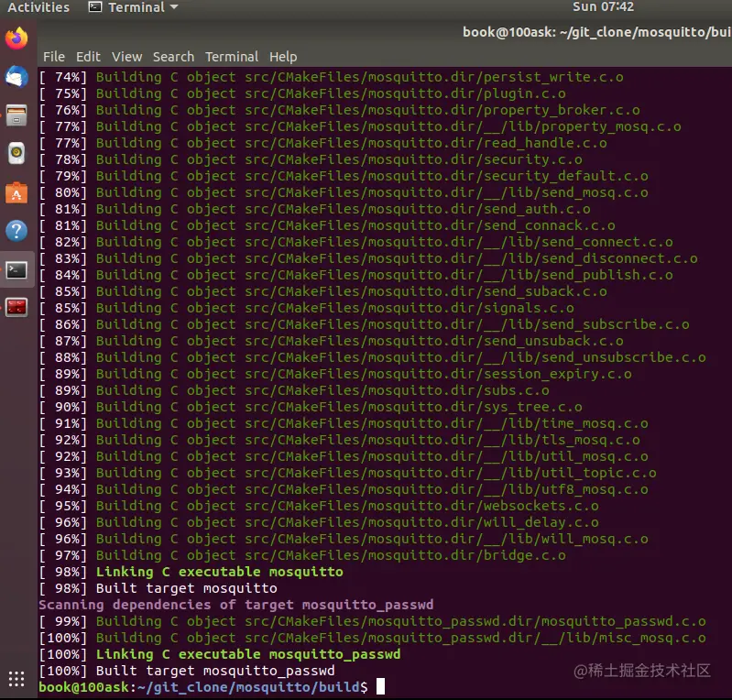Click the line ending signals.c.o
This screenshot has height=700, width=732.
coord(306,308)
